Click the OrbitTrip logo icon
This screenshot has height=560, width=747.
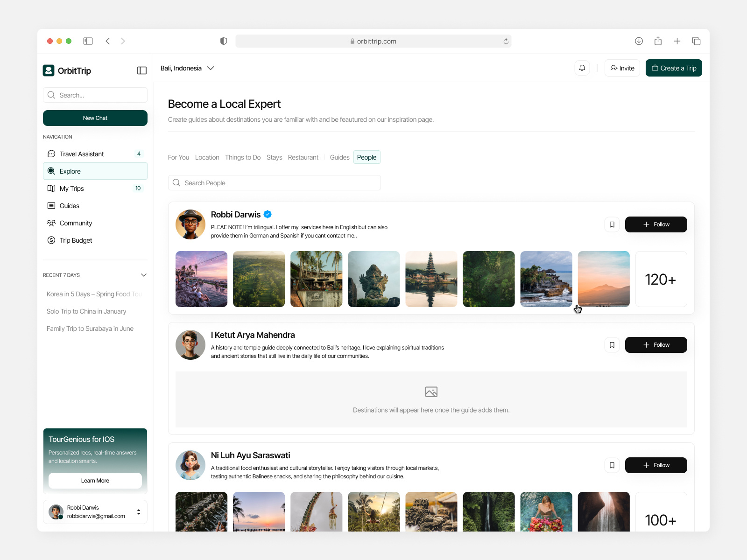[x=49, y=70]
